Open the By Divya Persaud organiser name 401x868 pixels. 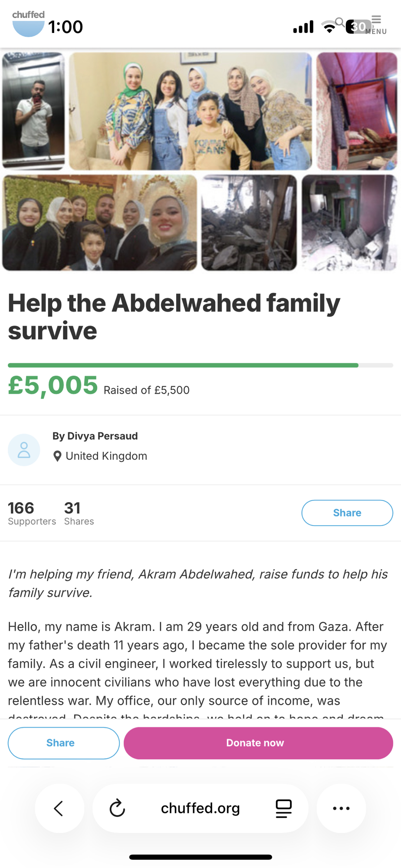click(95, 436)
